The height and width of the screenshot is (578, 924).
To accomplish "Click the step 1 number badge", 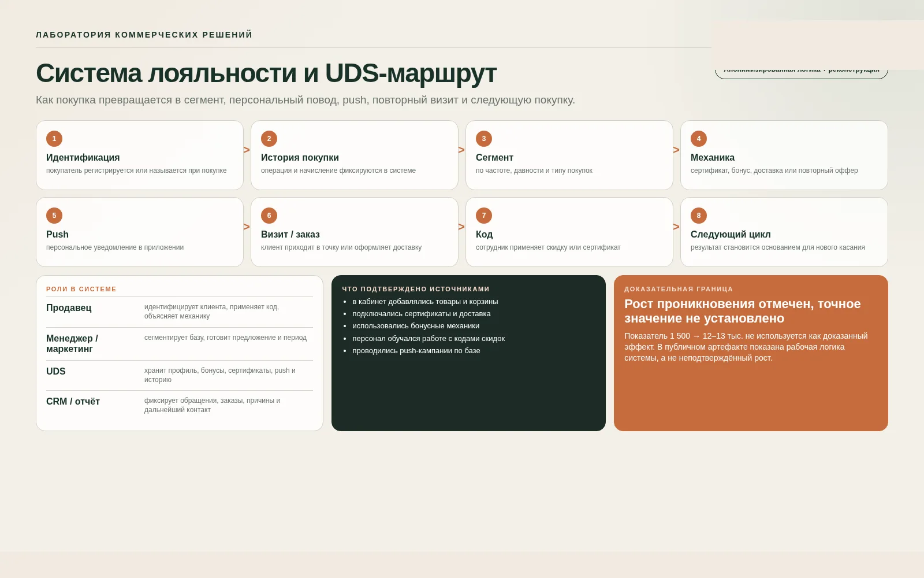I will point(54,139).
